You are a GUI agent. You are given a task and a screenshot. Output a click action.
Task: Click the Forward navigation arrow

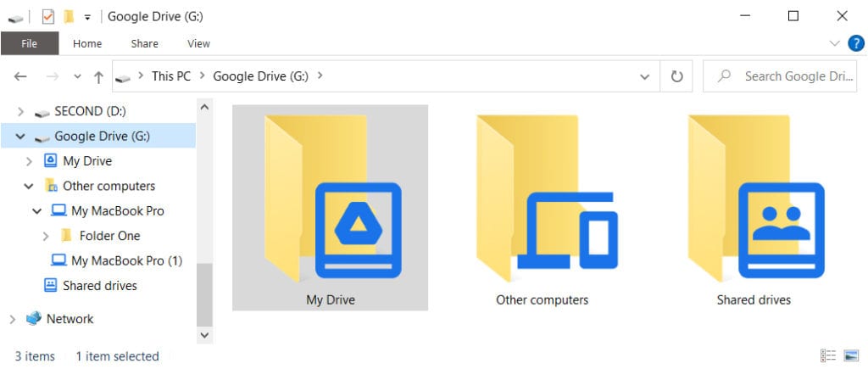click(x=53, y=76)
